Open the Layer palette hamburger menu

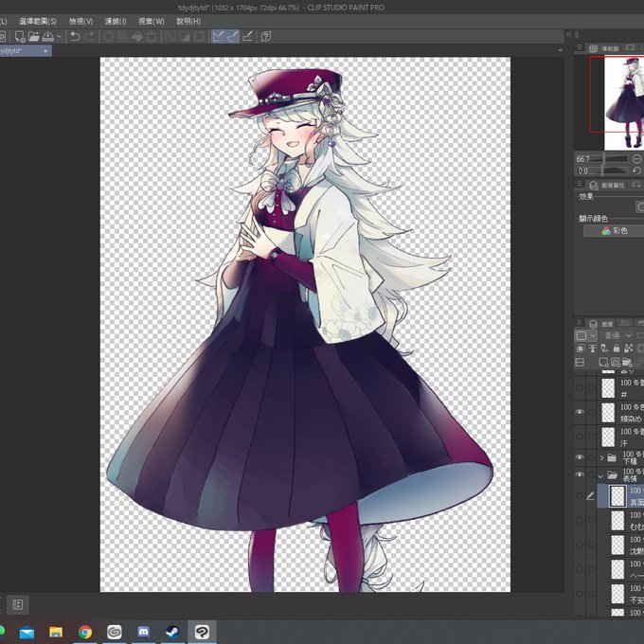tap(579, 323)
